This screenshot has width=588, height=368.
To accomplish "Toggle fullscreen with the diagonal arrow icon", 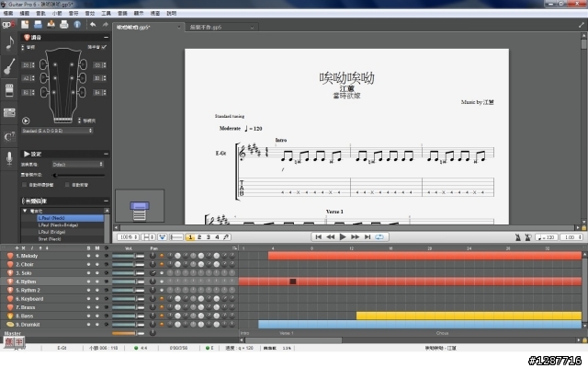I will (x=582, y=25).
